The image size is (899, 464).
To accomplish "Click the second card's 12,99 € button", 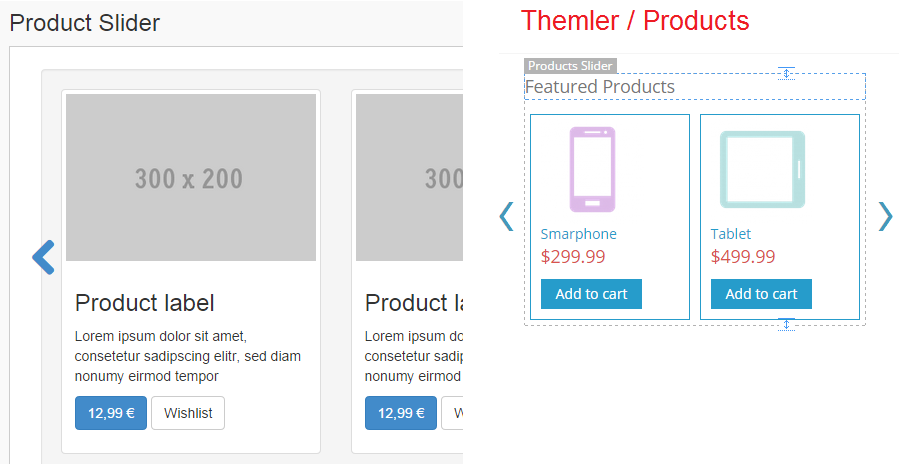I will 401,413.
